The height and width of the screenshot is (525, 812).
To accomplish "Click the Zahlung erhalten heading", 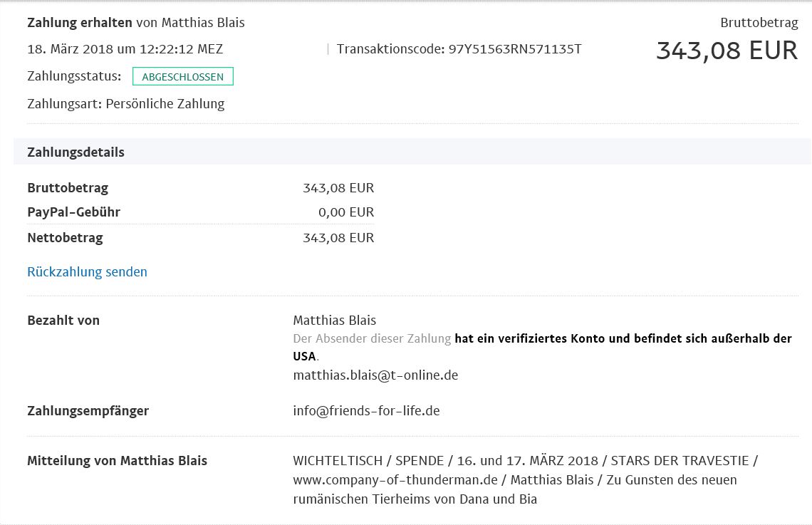I will (80, 23).
